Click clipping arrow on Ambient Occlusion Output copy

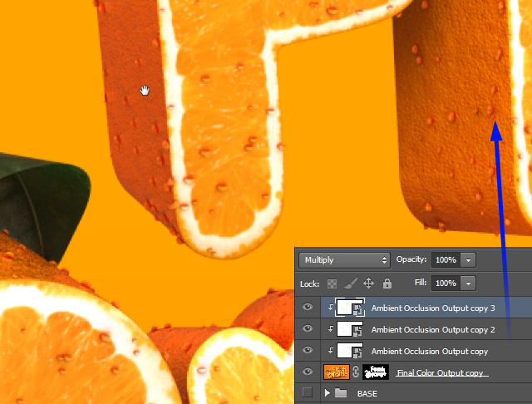[x=331, y=350]
